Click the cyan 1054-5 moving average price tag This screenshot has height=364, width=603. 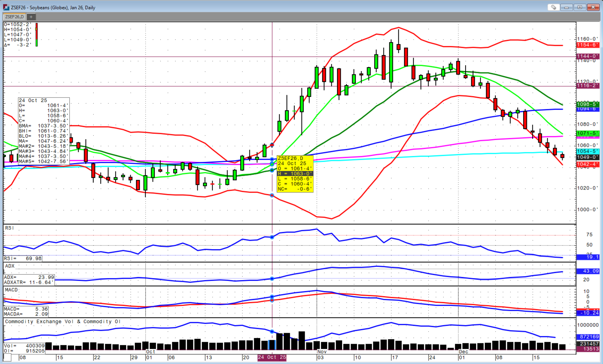[x=588, y=151]
